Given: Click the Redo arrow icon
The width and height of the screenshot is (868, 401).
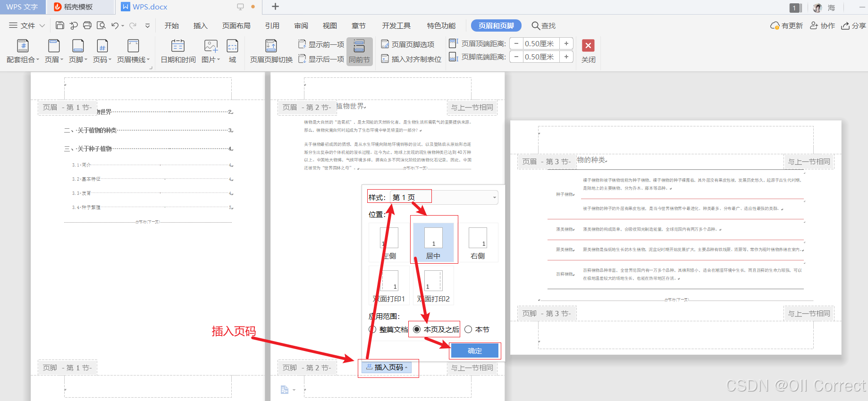Looking at the screenshot, I should 133,25.
